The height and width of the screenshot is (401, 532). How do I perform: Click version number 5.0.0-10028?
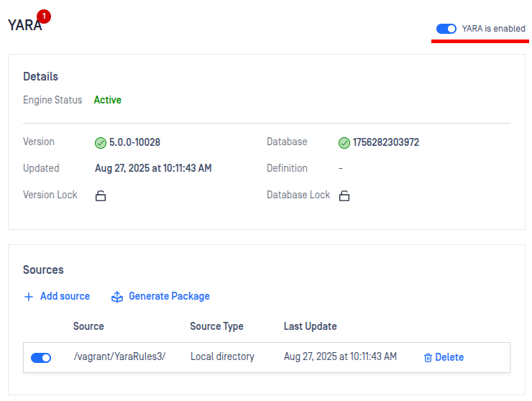click(134, 142)
